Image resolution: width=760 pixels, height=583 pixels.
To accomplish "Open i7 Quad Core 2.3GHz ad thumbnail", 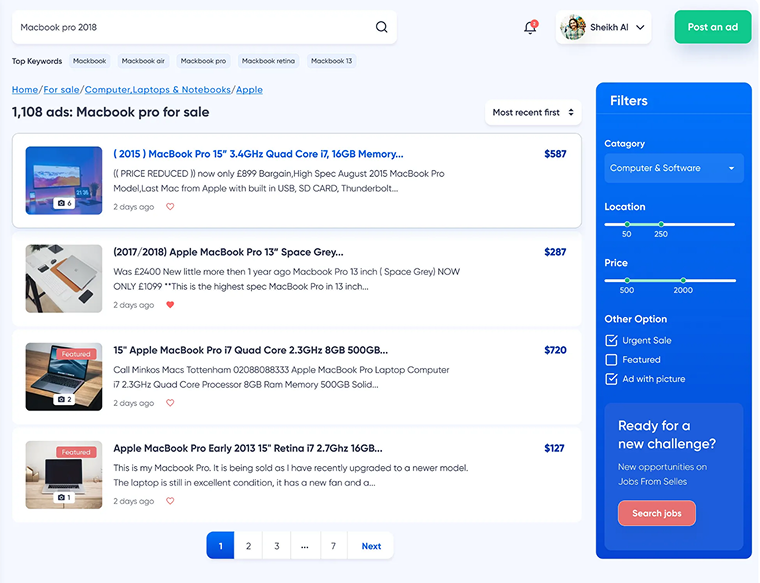I will [x=64, y=377].
